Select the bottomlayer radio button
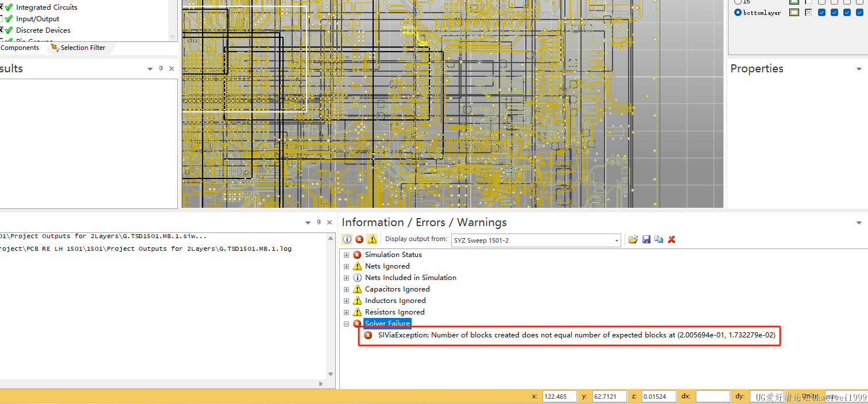868x404 pixels. [738, 13]
